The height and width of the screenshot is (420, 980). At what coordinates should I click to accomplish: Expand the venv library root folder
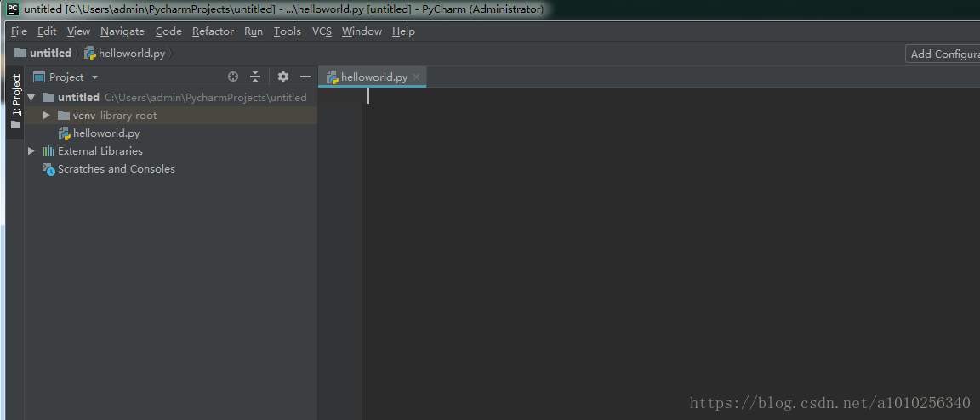pyautogui.click(x=47, y=116)
